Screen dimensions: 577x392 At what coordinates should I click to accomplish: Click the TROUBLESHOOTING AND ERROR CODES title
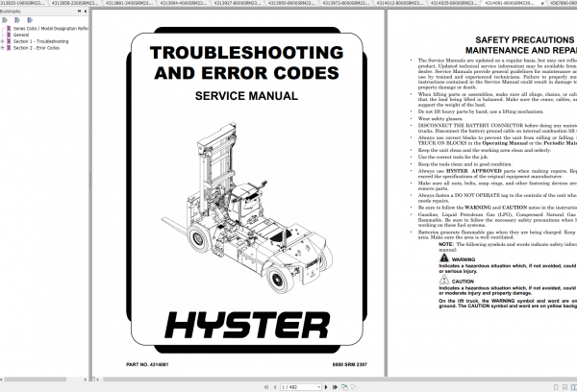click(x=246, y=62)
